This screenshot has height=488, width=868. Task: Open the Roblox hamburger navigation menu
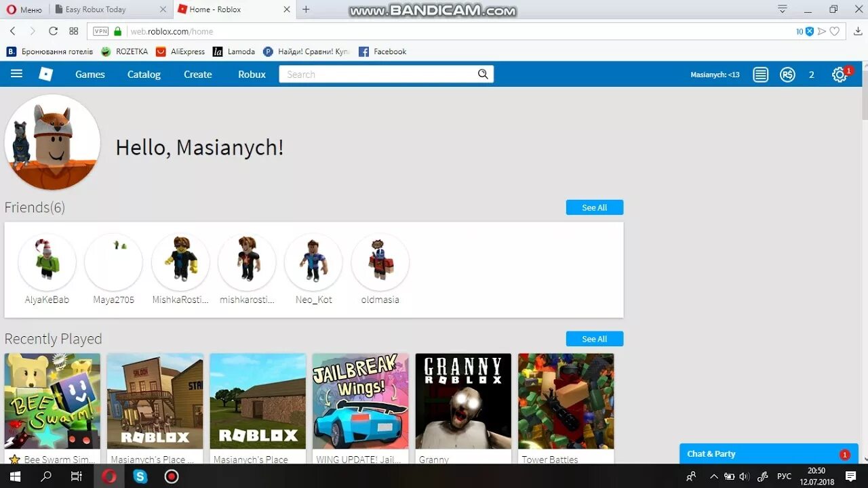pos(16,74)
